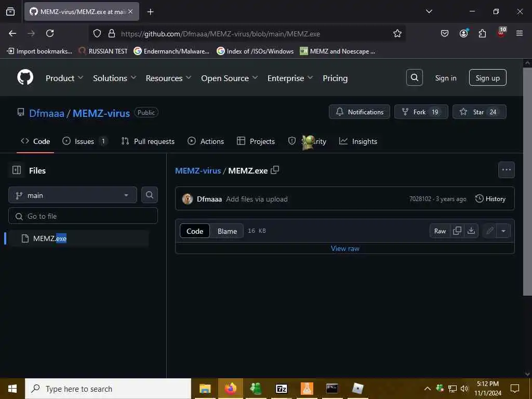Open the Firefox hamburger application menu

(519, 33)
